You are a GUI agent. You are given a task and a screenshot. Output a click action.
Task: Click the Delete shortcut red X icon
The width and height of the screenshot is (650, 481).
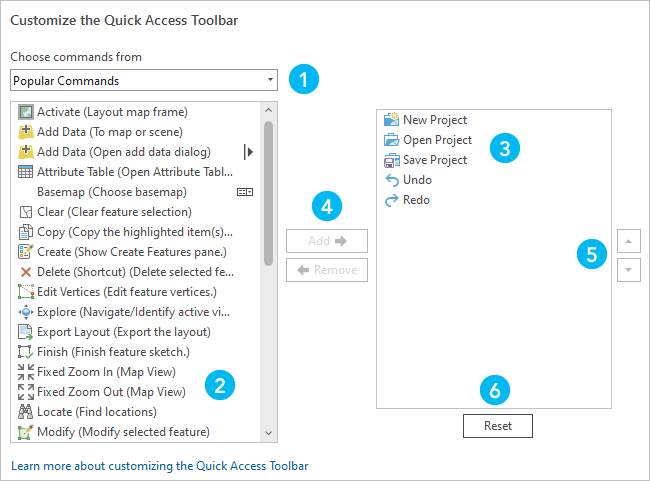[26, 272]
